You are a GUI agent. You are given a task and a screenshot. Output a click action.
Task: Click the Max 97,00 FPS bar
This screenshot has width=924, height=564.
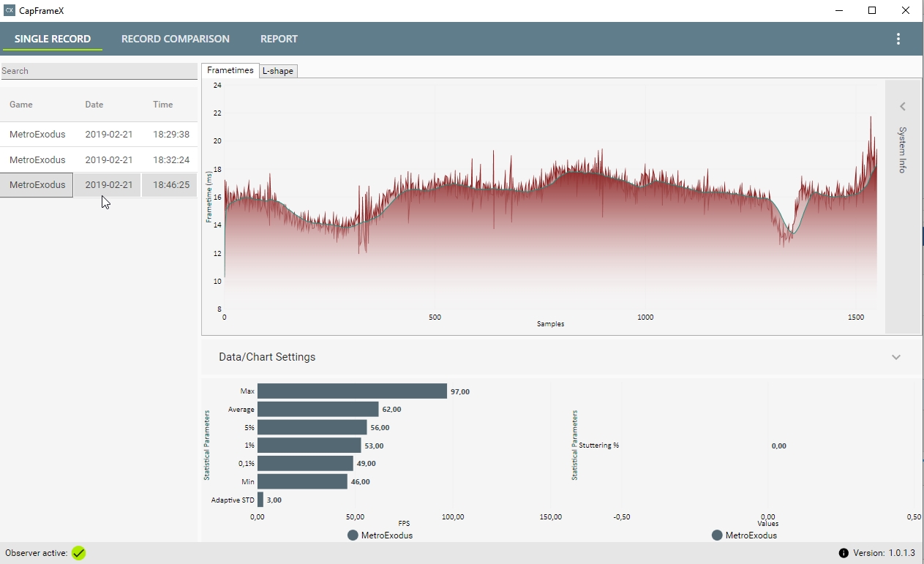pyautogui.click(x=352, y=391)
